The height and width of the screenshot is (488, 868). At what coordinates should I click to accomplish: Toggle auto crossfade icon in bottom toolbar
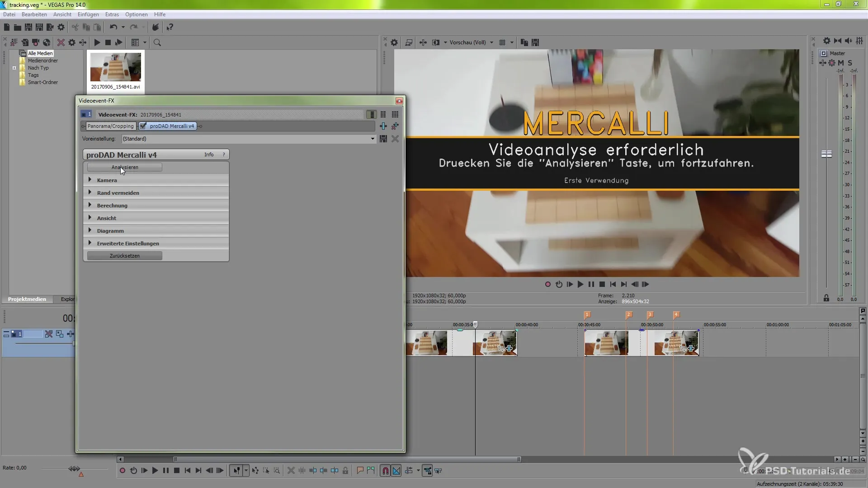point(396,471)
